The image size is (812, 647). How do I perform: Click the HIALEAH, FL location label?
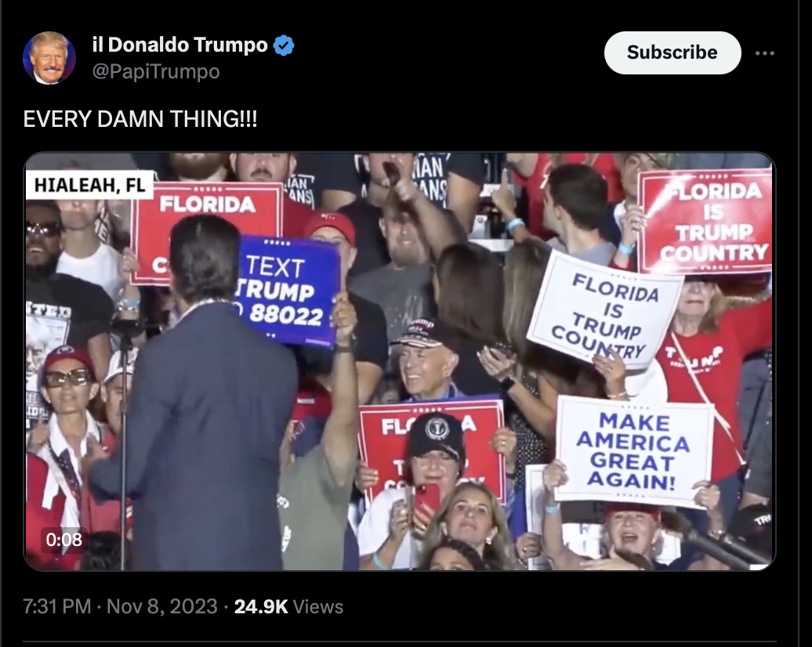click(x=89, y=185)
